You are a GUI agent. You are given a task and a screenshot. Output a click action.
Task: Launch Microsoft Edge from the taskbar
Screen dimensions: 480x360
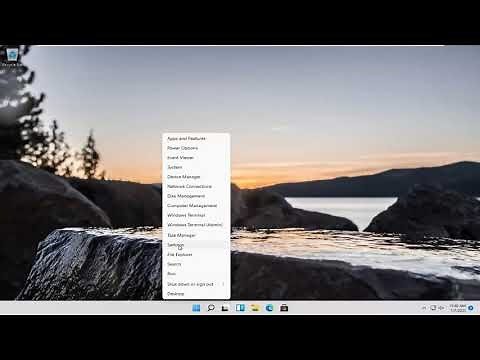coord(269,308)
